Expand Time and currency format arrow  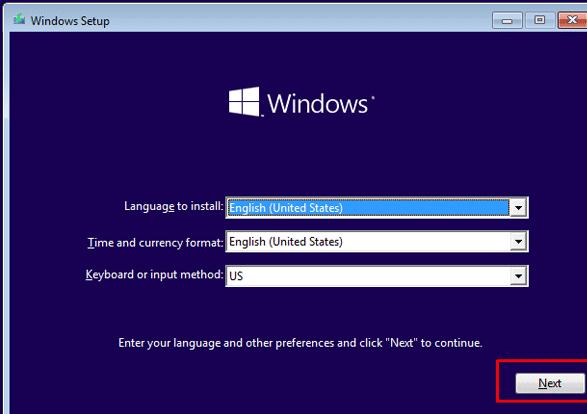coord(518,241)
